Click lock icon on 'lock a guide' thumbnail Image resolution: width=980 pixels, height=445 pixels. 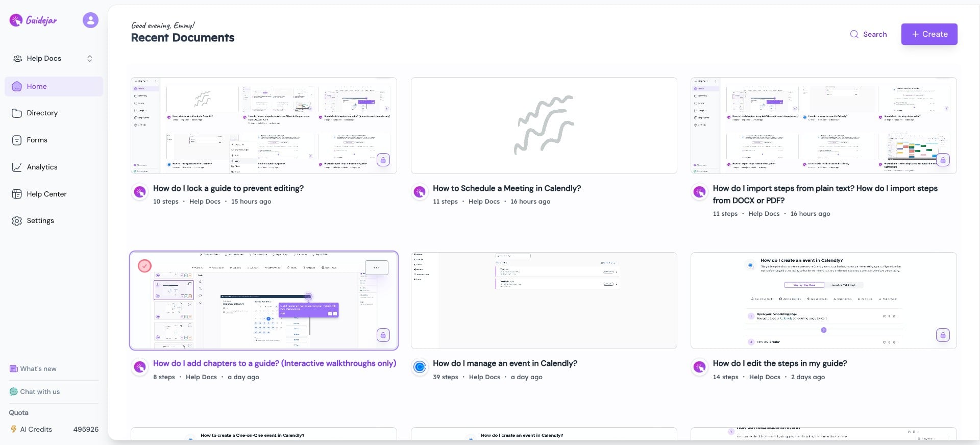click(383, 160)
